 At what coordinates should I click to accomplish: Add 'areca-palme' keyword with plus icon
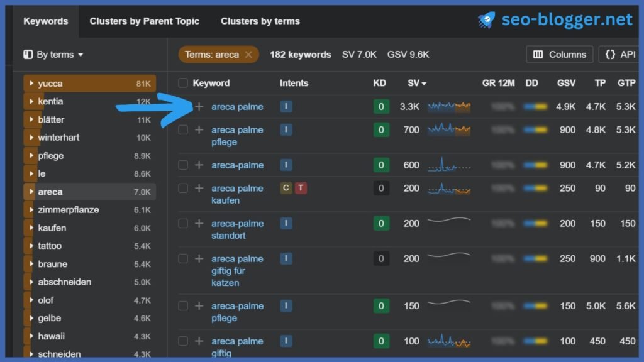click(199, 165)
